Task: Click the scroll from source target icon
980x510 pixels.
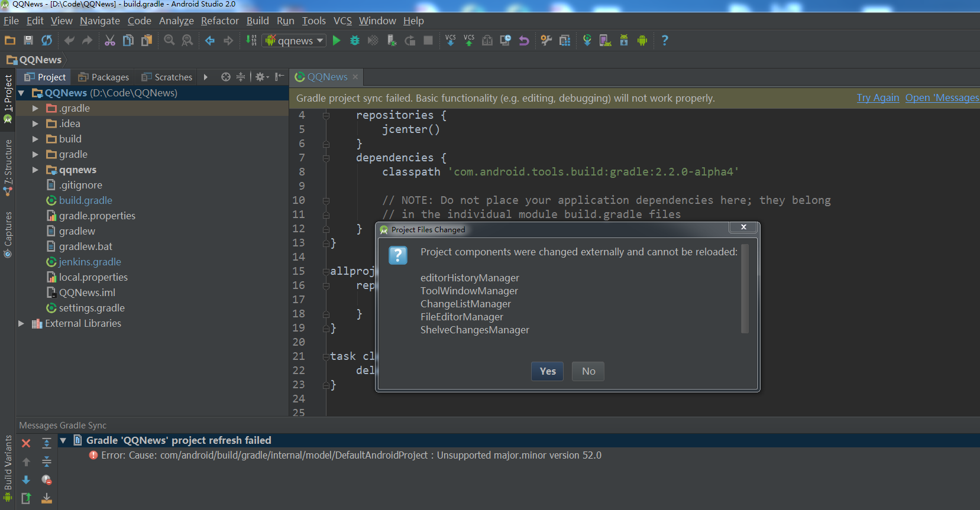Action: tap(226, 77)
